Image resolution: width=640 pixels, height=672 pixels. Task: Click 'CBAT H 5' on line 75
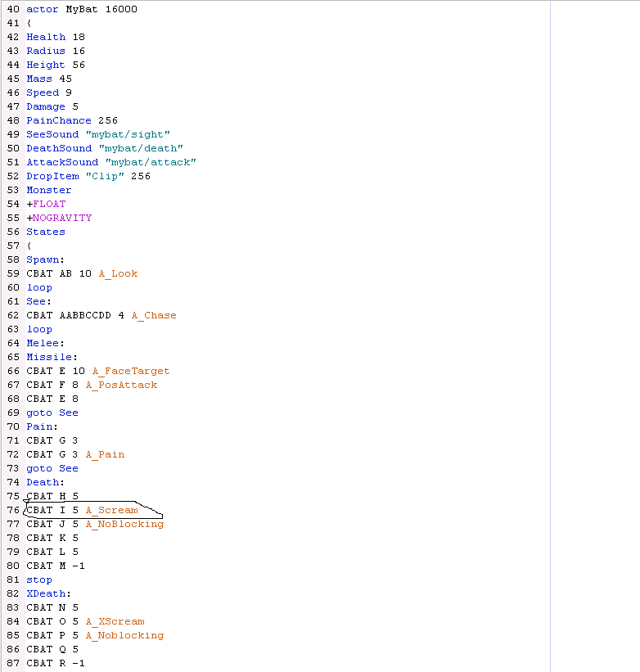click(52, 497)
